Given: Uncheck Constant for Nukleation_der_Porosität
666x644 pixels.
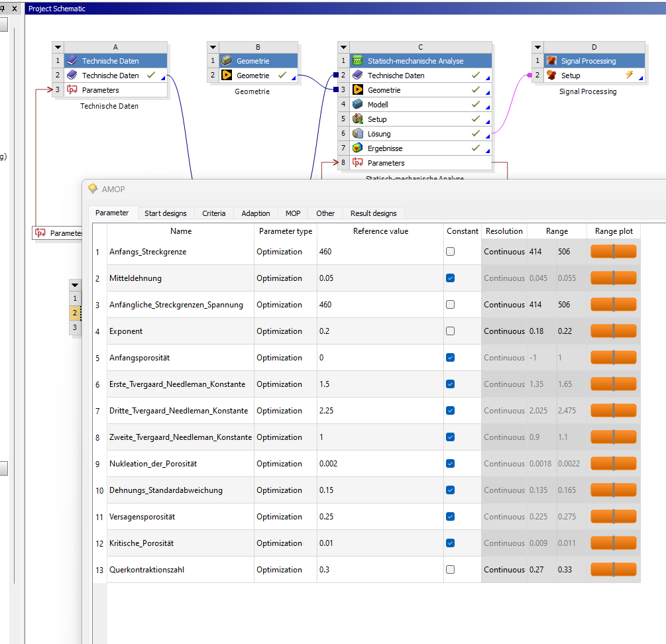Looking at the screenshot, I should click(450, 464).
